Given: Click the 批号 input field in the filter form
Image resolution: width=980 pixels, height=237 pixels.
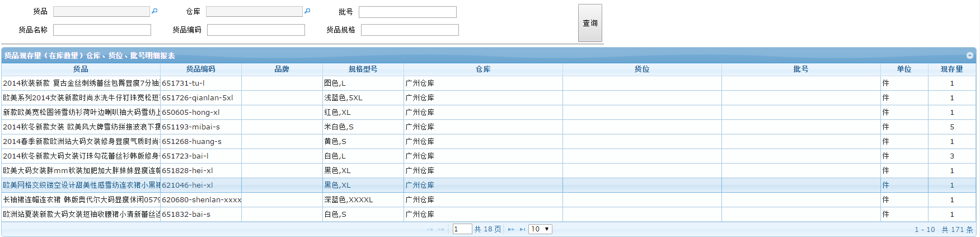Looking at the screenshot, I should (x=407, y=12).
